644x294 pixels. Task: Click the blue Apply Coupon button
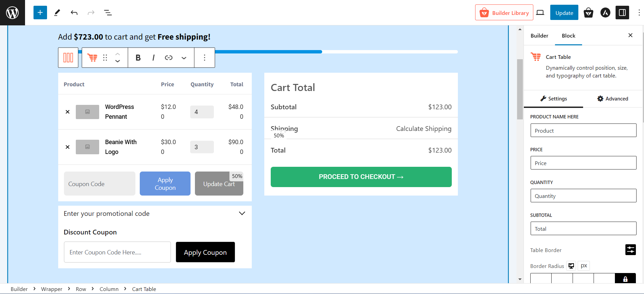point(165,184)
